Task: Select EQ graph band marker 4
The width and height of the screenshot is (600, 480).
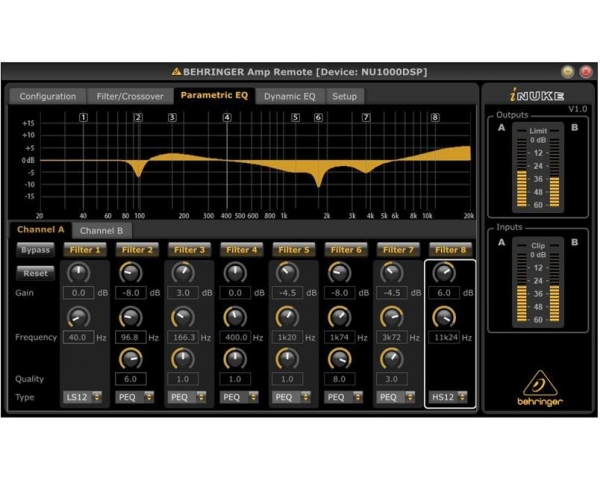Action: [x=227, y=117]
